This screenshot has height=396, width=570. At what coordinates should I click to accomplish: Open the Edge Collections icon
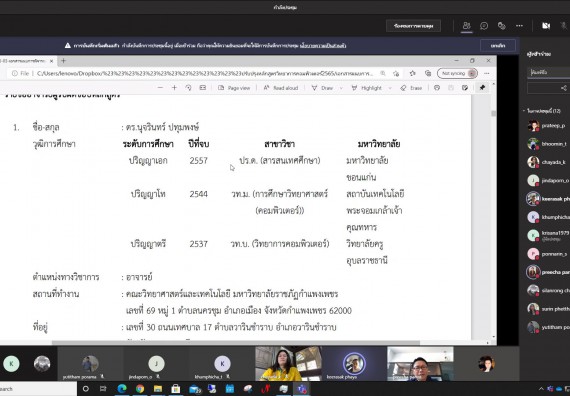428,73
